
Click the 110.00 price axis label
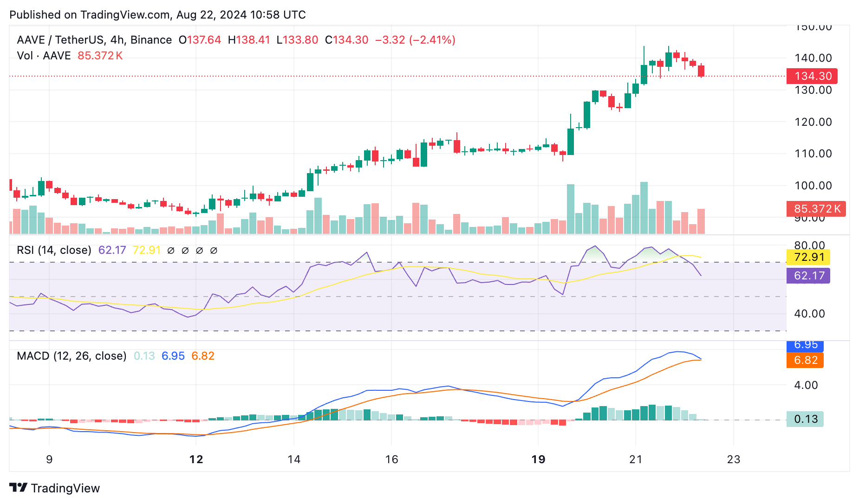[813, 154]
